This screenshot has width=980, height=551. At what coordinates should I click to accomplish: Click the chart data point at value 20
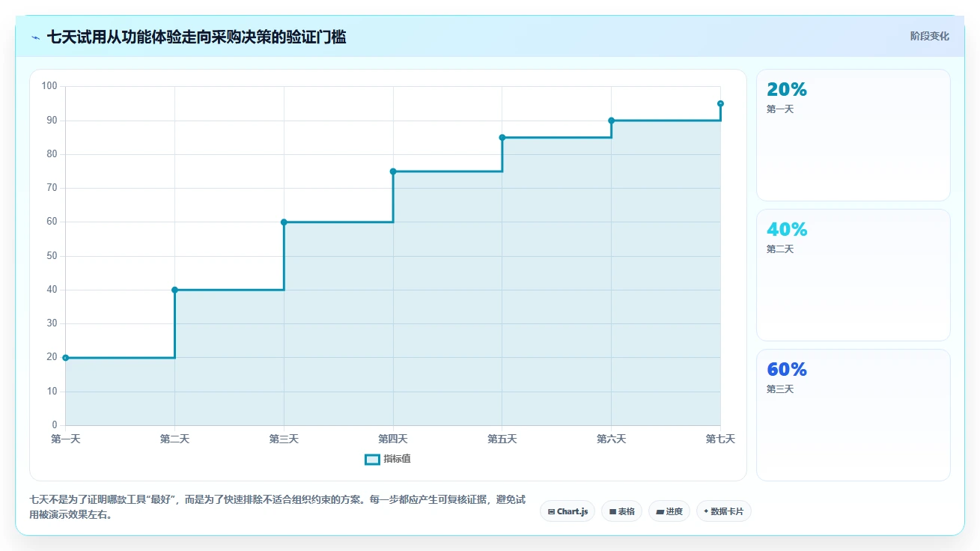pyautogui.click(x=66, y=358)
